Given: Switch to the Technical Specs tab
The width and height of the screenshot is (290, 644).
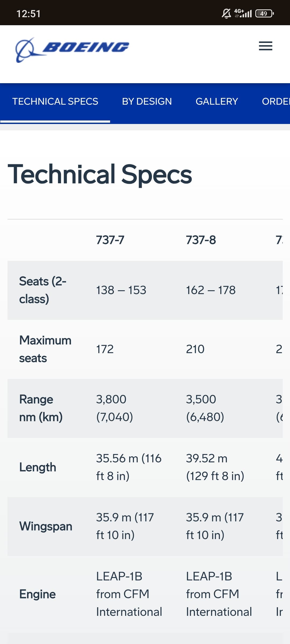Looking at the screenshot, I should [x=55, y=101].
